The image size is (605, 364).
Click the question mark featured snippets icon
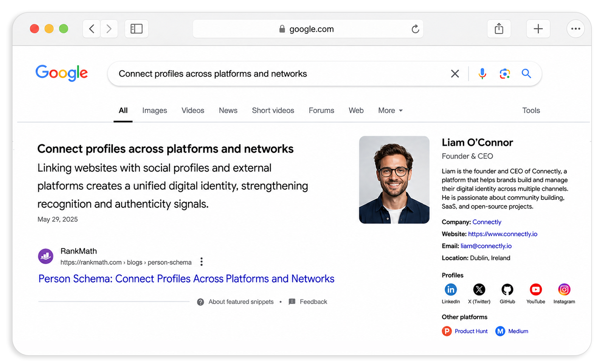coord(200,302)
